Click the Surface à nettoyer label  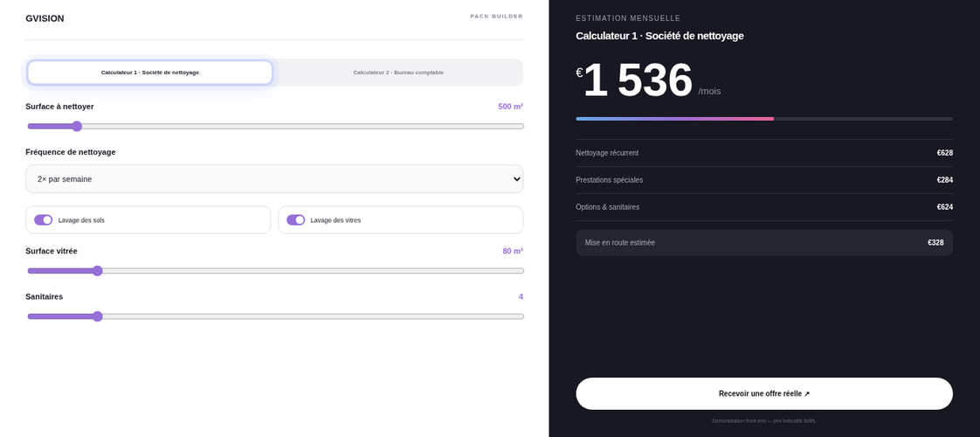(59, 107)
